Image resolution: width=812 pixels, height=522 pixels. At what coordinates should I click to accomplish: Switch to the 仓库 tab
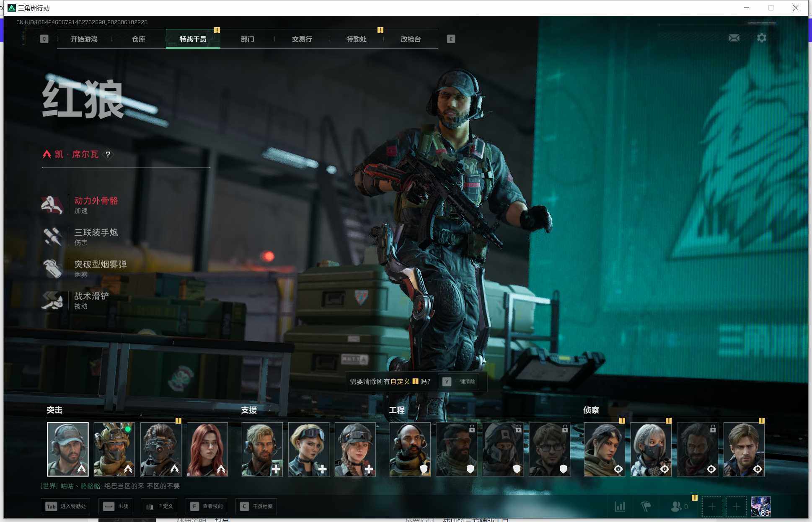coord(138,39)
